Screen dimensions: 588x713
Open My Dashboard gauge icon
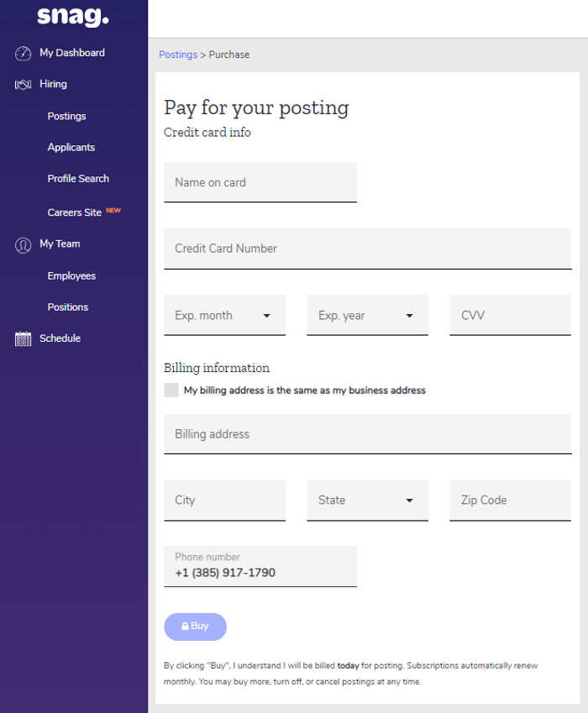[24, 53]
